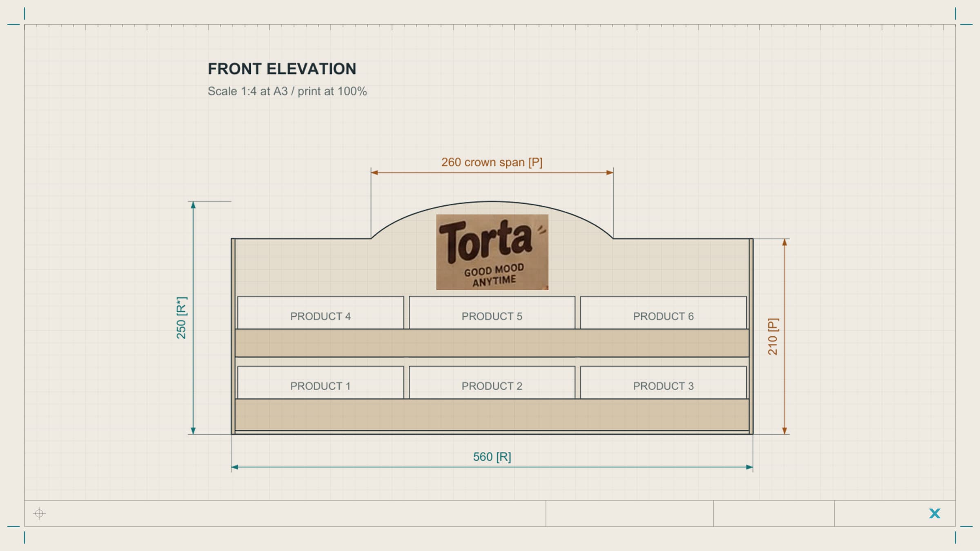Select the Torta brand logo image
The height and width of the screenshot is (551, 980).
coord(492,252)
